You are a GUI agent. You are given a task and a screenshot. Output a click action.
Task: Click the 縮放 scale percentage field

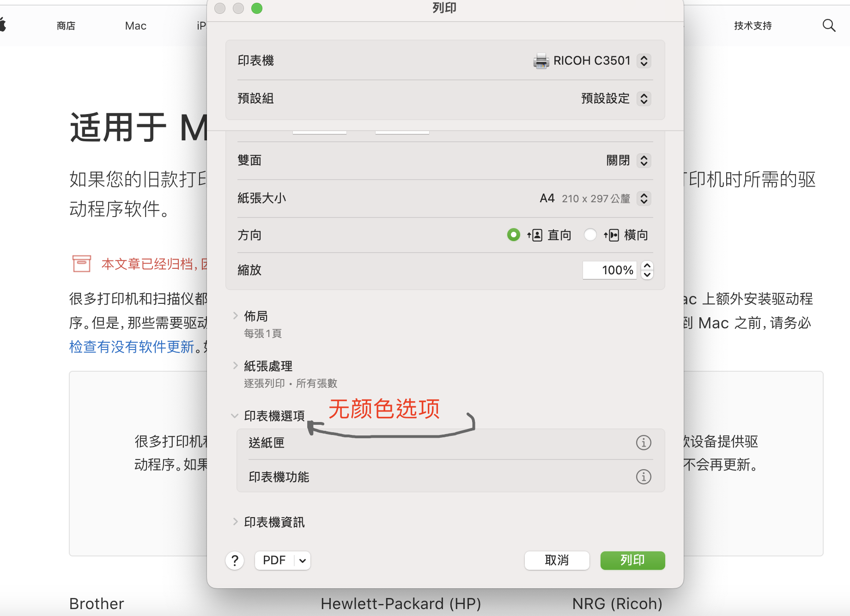[x=609, y=270]
